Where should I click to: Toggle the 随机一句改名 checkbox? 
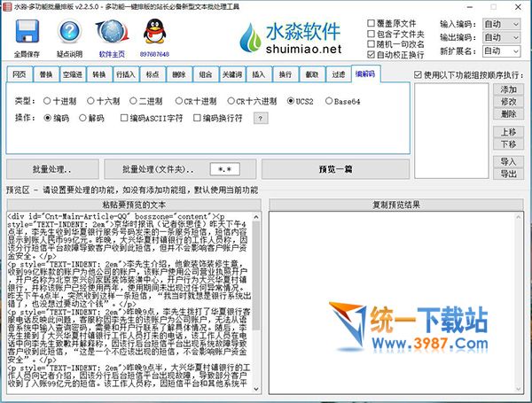tap(372, 43)
